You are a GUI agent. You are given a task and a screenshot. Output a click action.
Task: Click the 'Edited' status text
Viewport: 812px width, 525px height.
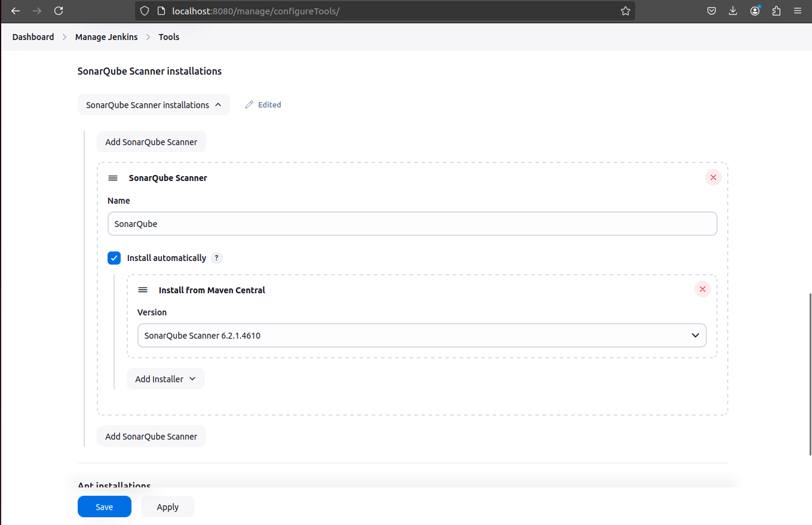(x=269, y=105)
